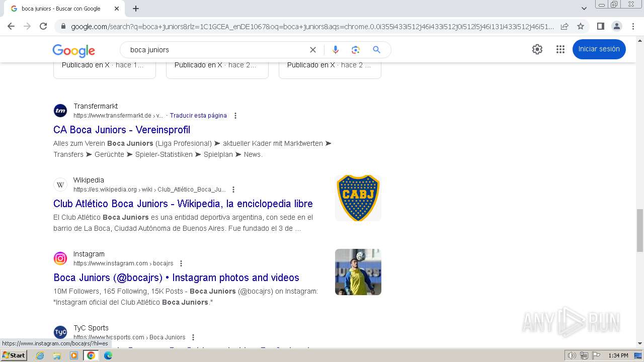Click Iniciar sesión button
The height and width of the screenshot is (362, 644).
coord(599,49)
